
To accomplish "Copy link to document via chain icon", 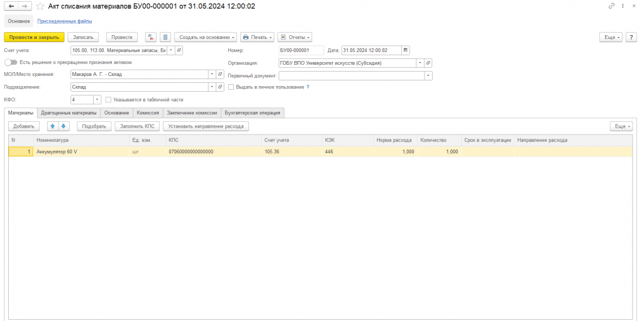I will (x=611, y=6).
